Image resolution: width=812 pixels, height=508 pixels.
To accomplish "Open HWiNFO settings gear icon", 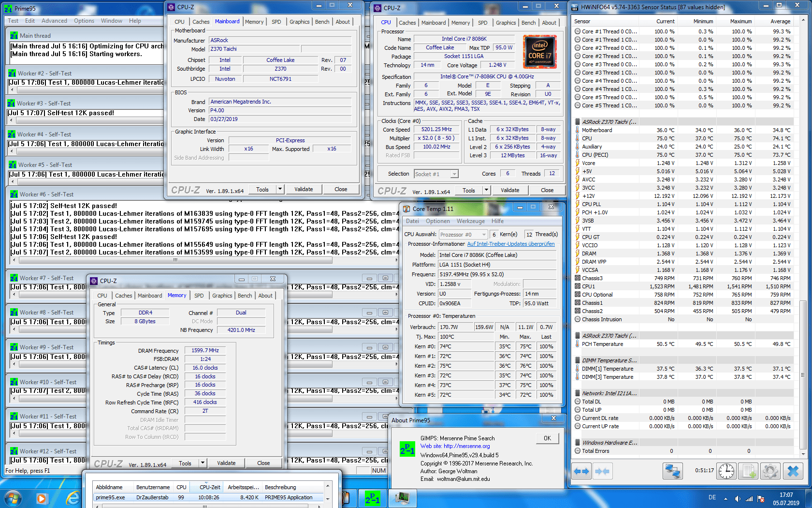I will click(x=770, y=471).
